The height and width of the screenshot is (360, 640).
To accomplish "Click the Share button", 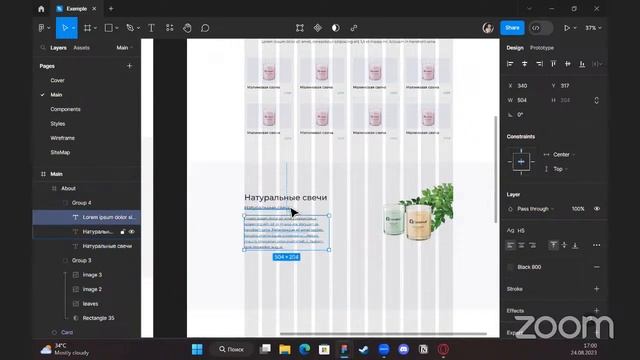I will 512,28.
